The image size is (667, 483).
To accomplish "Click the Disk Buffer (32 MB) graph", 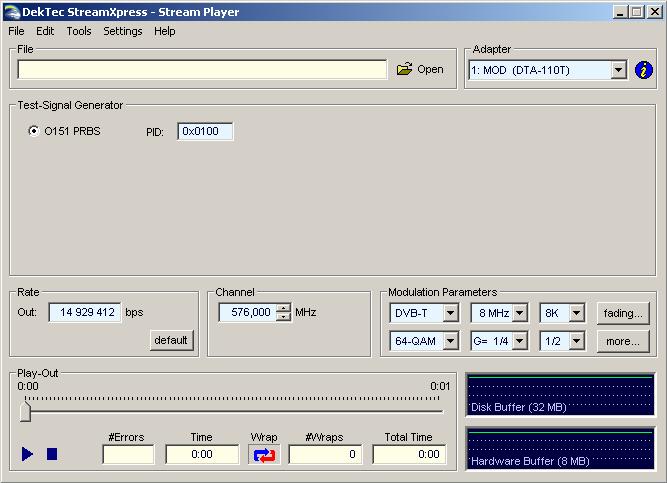I will coord(560,394).
